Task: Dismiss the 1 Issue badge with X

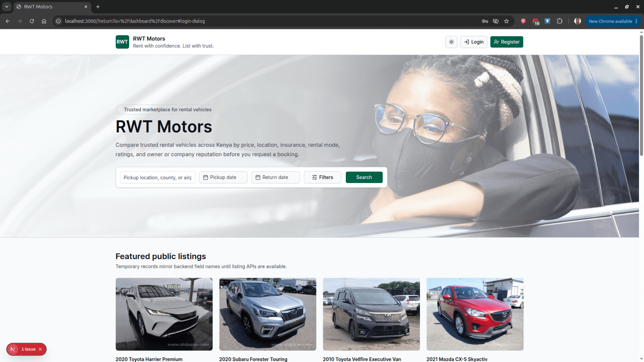Action: click(40, 349)
